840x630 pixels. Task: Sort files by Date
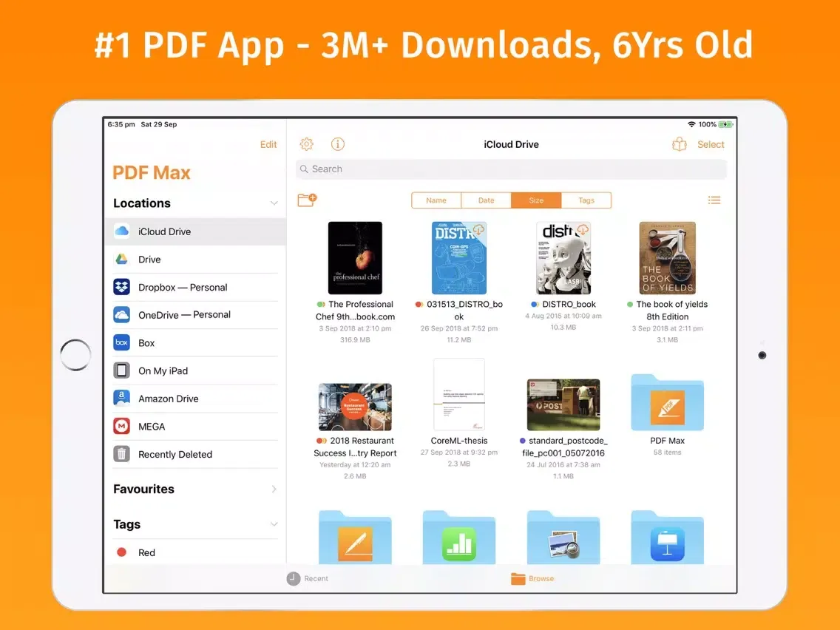486,200
